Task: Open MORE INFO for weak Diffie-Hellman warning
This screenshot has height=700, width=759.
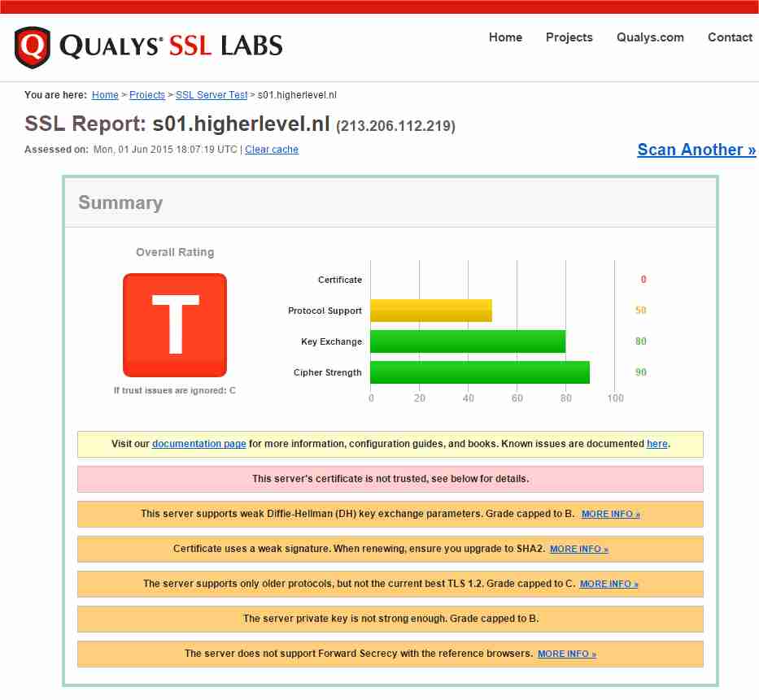Action: pyautogui.click(x=611, y=514)
